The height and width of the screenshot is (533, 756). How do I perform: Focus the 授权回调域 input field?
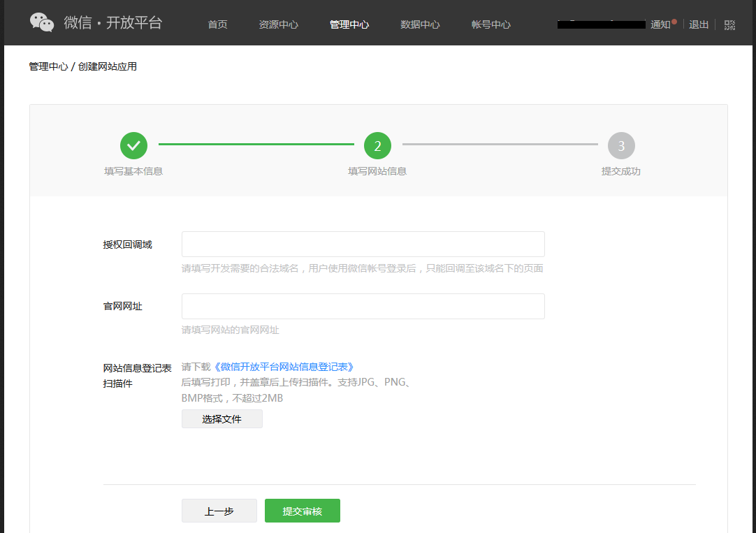point(363,244)
